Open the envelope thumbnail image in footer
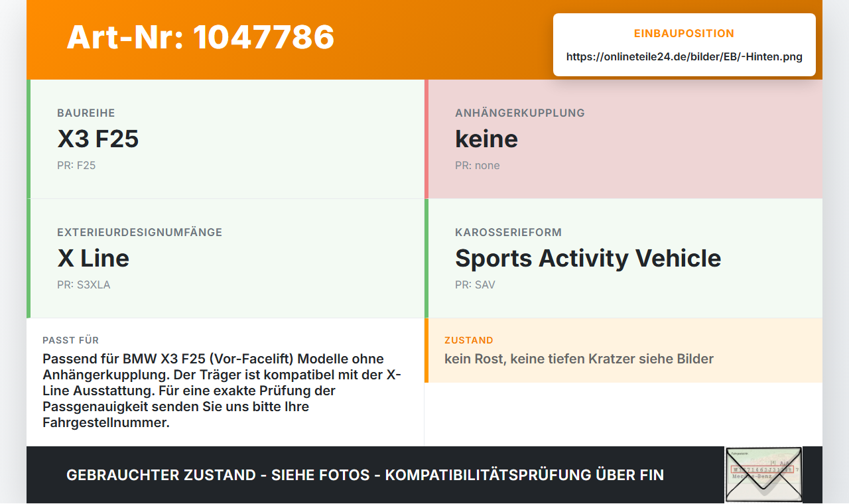The height and width of the screenshot is (504, 849). coord(763,475)
